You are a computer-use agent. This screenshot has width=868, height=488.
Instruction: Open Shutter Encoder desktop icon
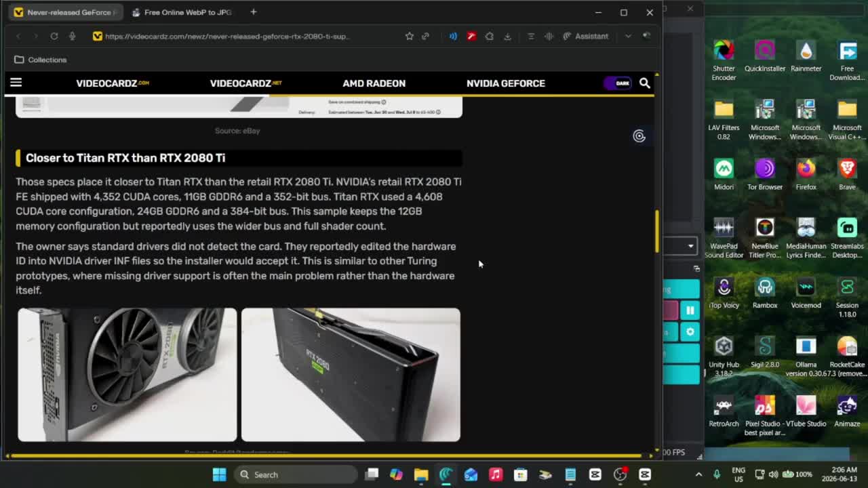pyautogui.click(x=724, y=60)
